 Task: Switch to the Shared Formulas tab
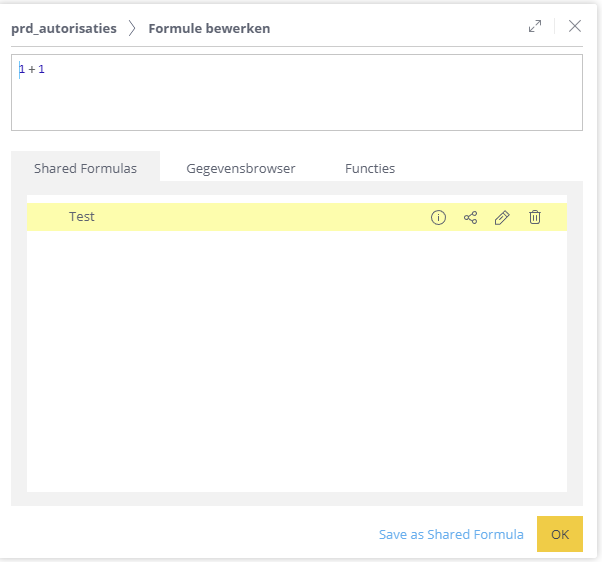85,168
